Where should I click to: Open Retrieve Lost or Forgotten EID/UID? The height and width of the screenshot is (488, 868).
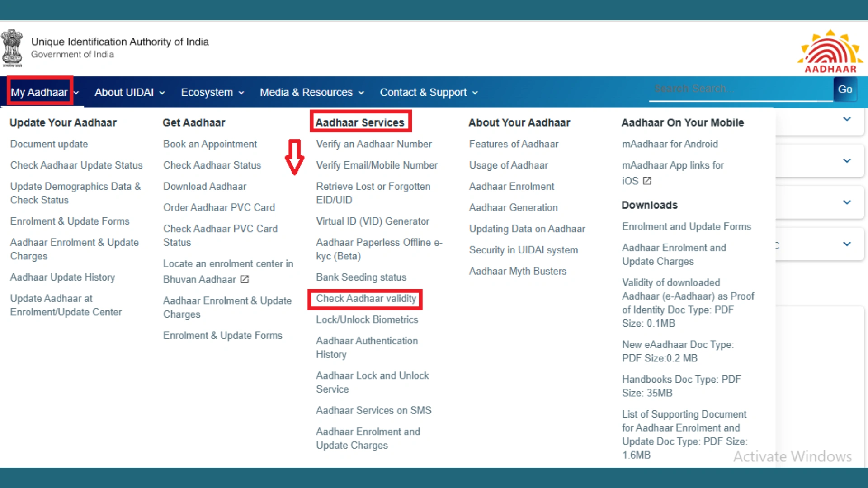[373, 193]
